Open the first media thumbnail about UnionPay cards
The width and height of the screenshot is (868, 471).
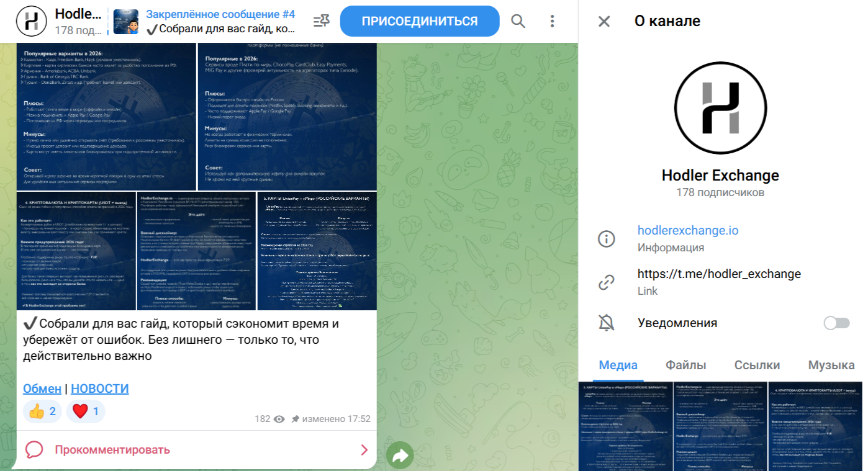coord(625,426)
